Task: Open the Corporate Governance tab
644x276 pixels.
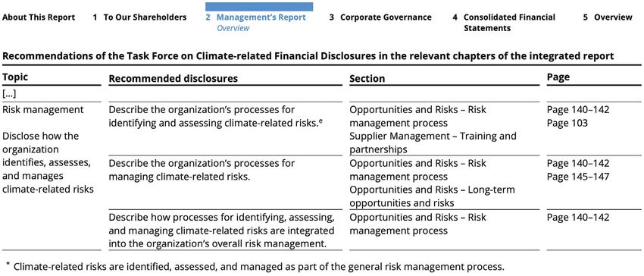Action: 380,17
